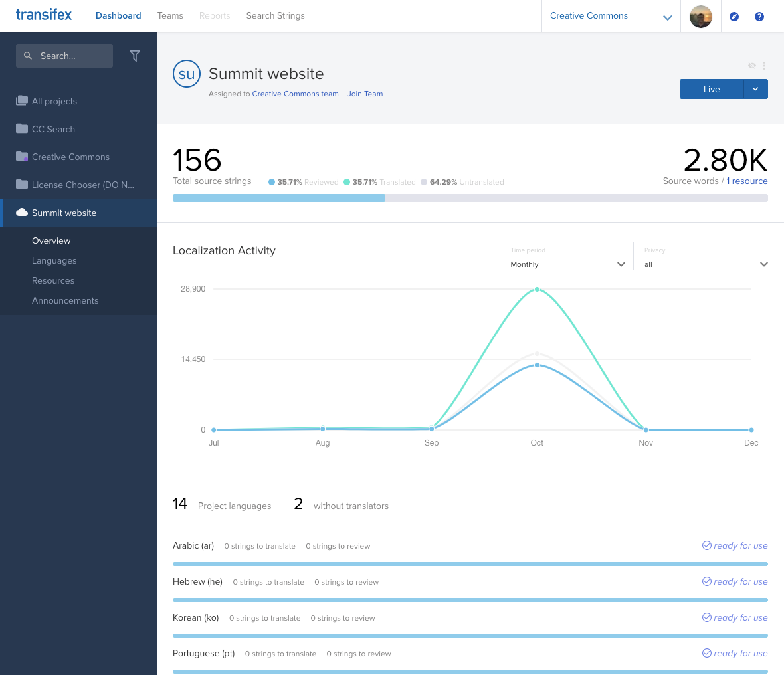This screenshot has height=675, width=784.
Task: Click the Transifex logo
Action: (44, 15)
